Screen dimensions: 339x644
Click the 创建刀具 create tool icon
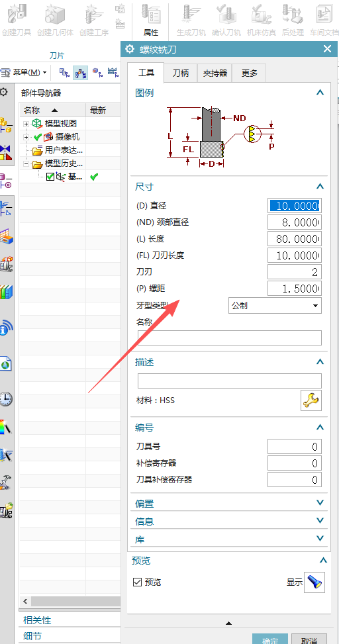17,19
